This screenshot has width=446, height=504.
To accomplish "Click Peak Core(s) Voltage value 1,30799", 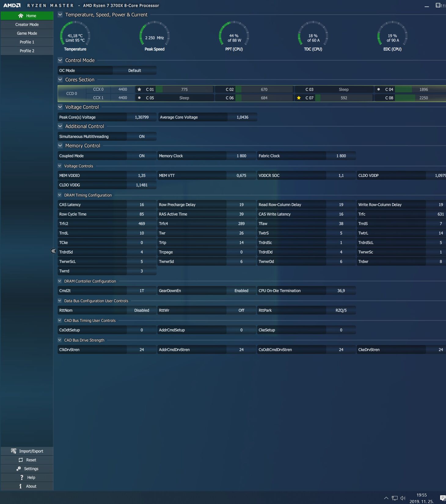I will [x=142, y=117].
